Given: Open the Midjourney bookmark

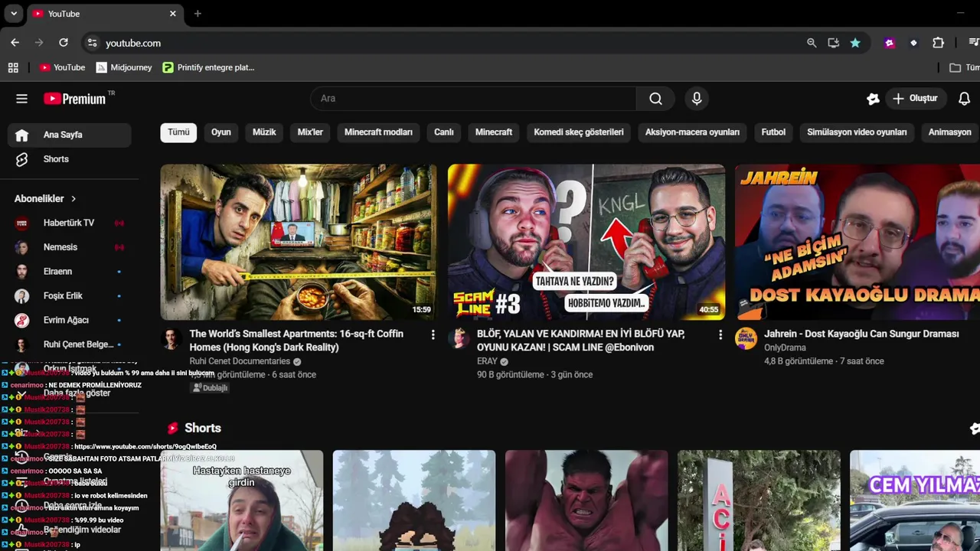Looking at the screenshot, I should [124, 67].
